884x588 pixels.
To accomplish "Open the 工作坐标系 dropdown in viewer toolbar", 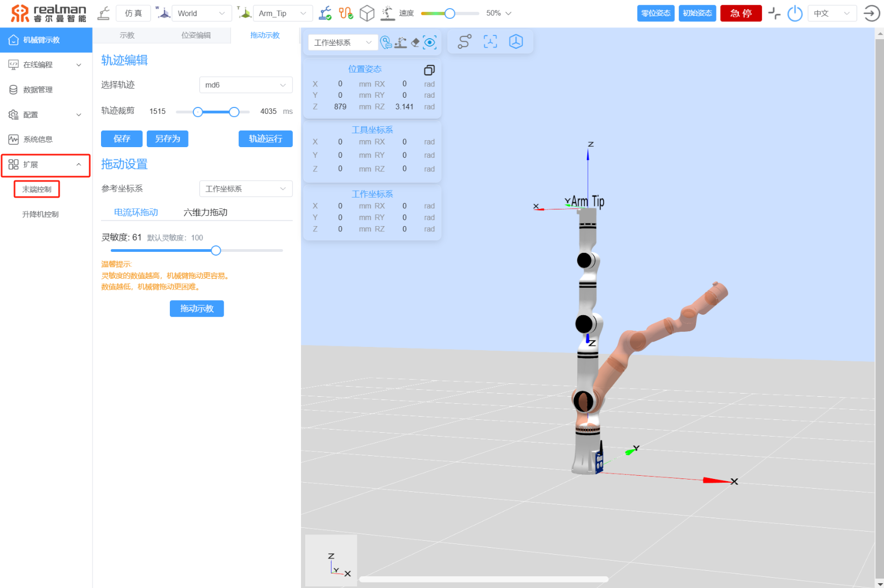I will 342,42.
